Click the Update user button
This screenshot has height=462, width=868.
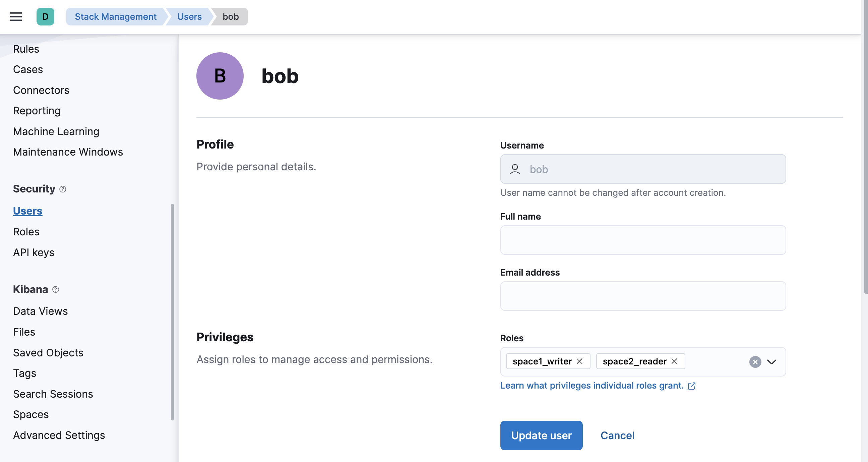[541, 436]
